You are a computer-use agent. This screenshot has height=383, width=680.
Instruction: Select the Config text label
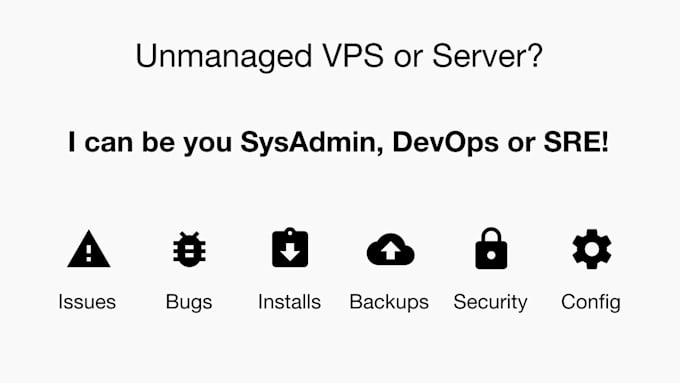click(x=591, y=303)
